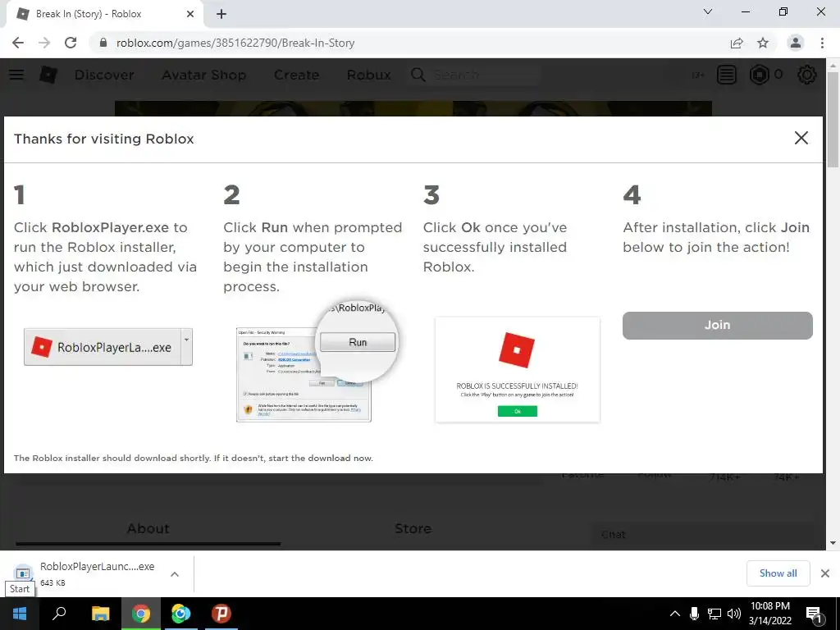Click the browser back arrow
This screenshot has height=630, width=840.
click(x=18, y=43)
